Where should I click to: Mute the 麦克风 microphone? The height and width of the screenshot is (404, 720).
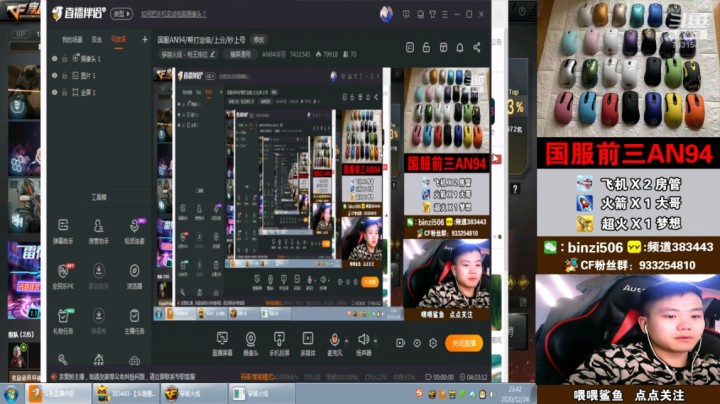pos(334,343)
